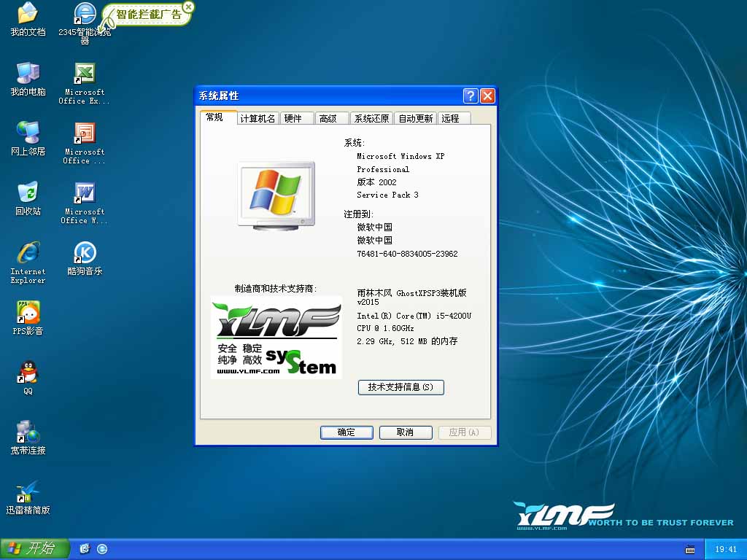Click the 系统属性 title bar text
Viewport: 747px width, 560px height.
(219, 96)
